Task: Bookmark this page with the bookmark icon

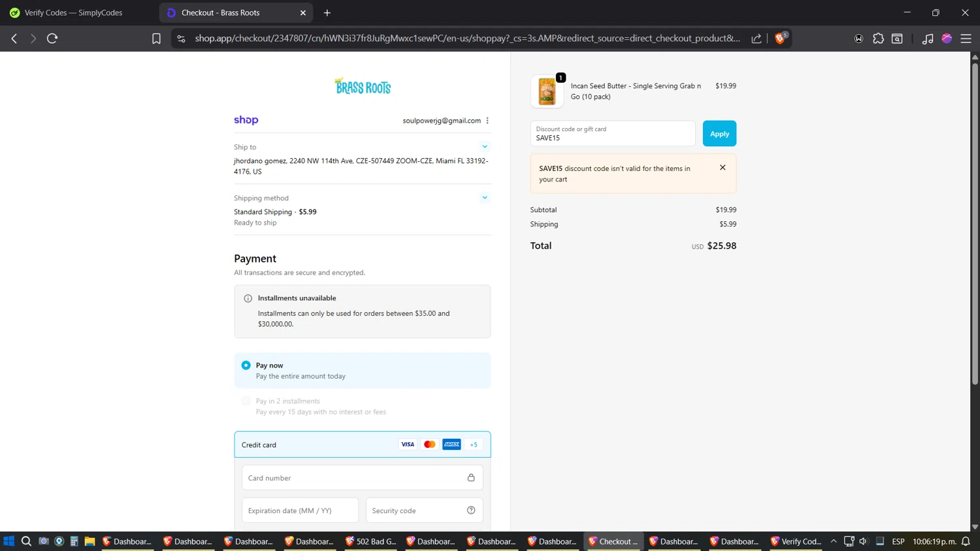Action: pos(156,39)
